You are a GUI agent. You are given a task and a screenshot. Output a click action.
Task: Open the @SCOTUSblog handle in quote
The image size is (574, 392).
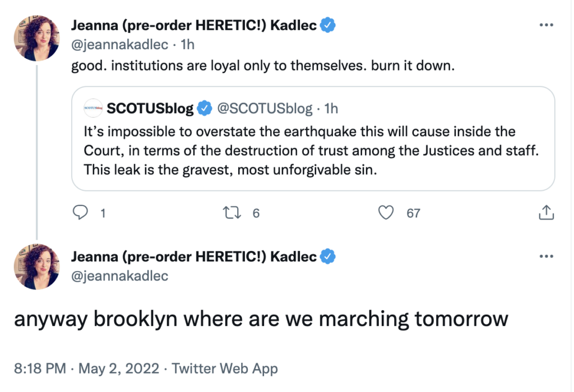point(263,108)
